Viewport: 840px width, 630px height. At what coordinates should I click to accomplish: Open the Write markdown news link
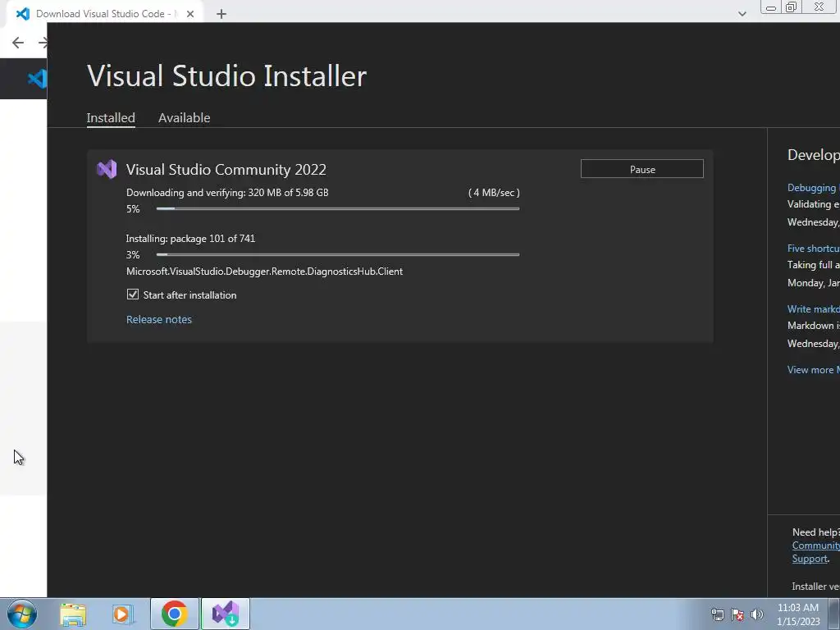813,309
